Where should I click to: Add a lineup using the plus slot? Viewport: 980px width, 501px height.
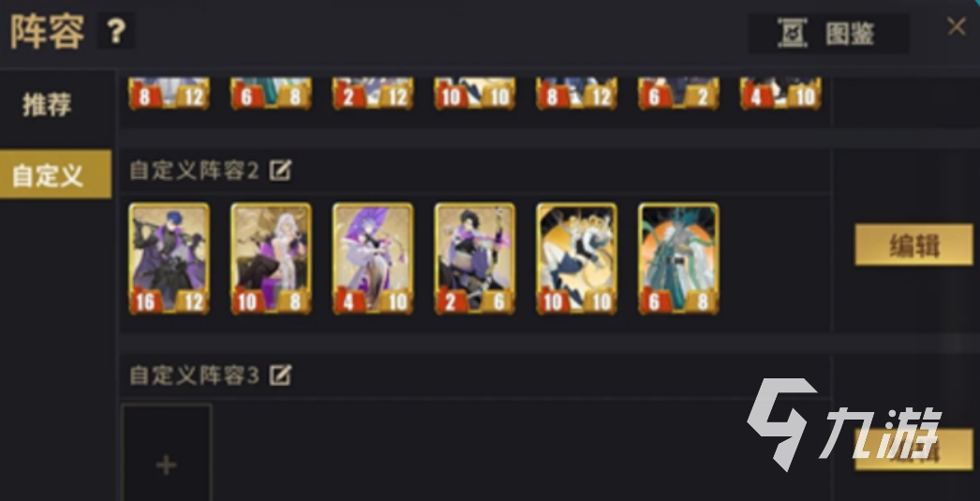pyautogui.click(x=166, y=452)
